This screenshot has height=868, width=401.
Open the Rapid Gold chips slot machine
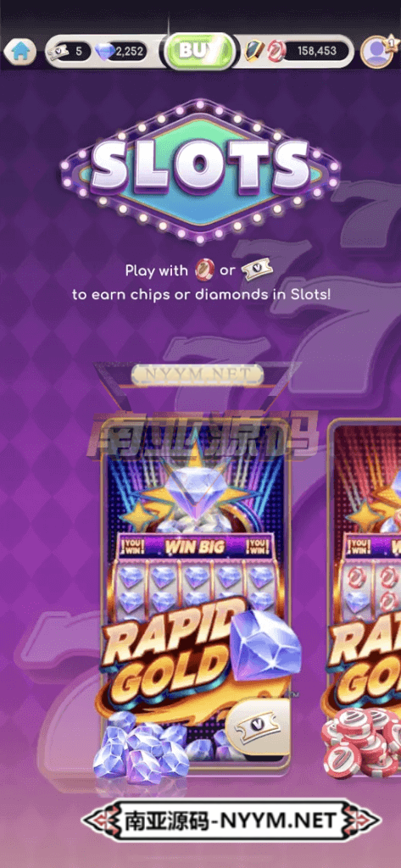click(365, 593)
